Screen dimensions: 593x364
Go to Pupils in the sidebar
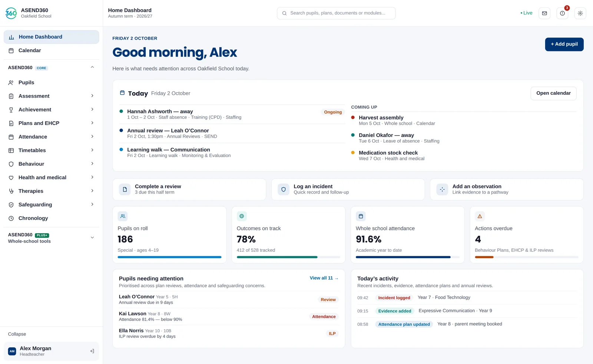pyautogui.click(x=52, y=83)
